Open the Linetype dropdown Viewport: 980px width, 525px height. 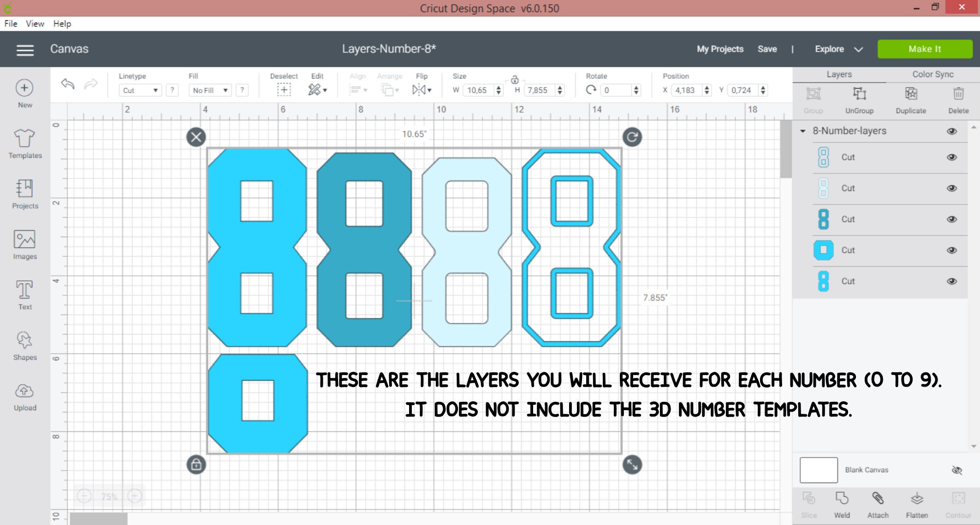tap(139, 90)
